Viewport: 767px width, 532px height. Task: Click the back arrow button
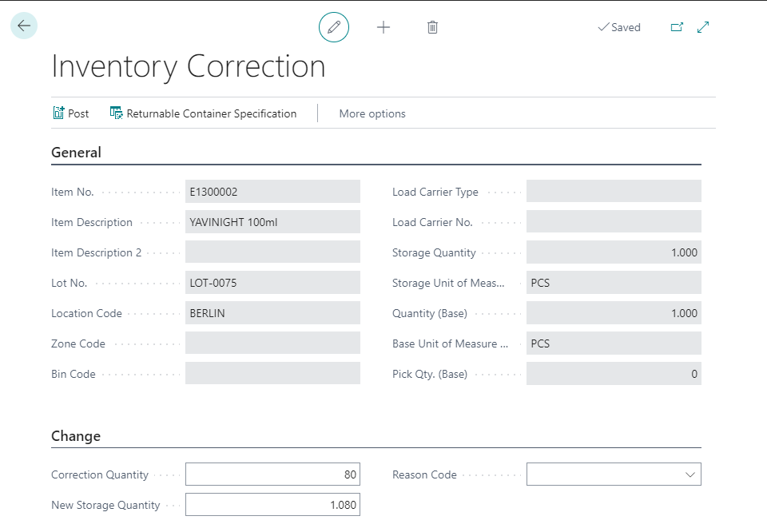click(x=24, y=26)
